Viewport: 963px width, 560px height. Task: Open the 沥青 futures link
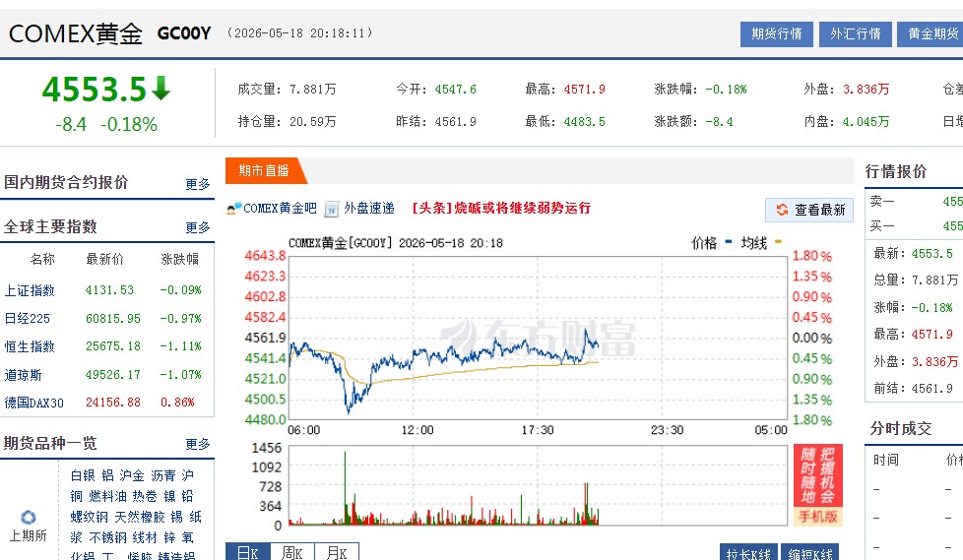pos(163,475)
